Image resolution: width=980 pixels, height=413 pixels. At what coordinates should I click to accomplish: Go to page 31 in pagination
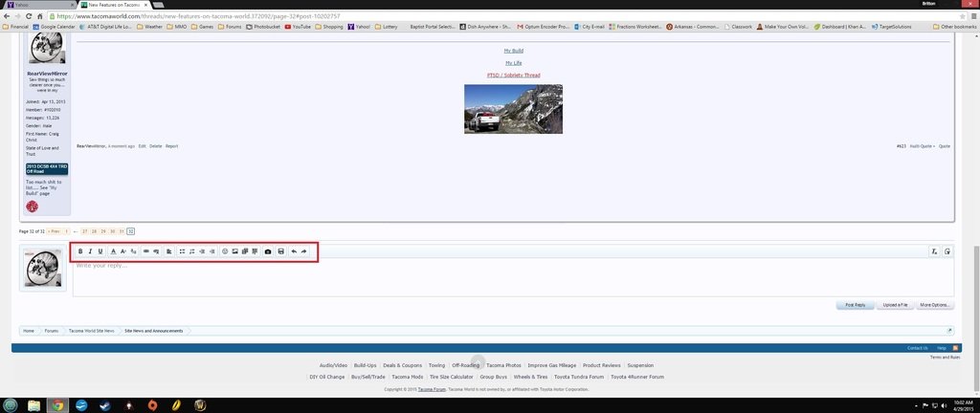[x=122, y=231]
